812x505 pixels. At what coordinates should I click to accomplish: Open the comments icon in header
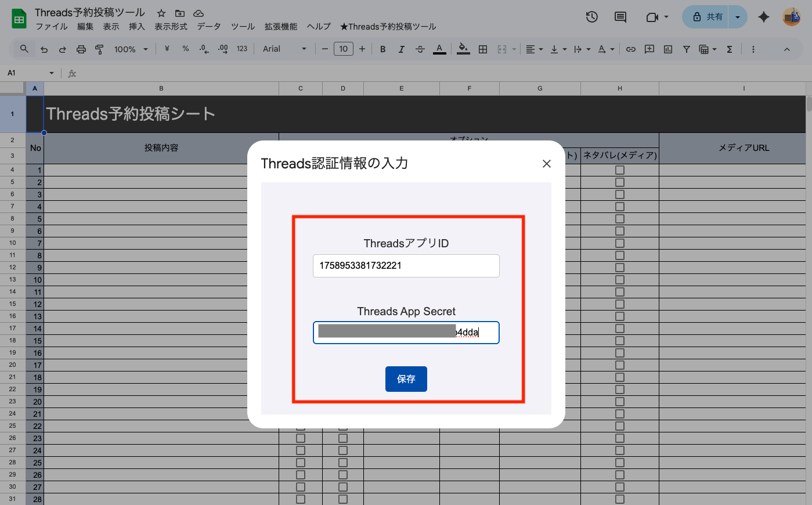point(620,17)
